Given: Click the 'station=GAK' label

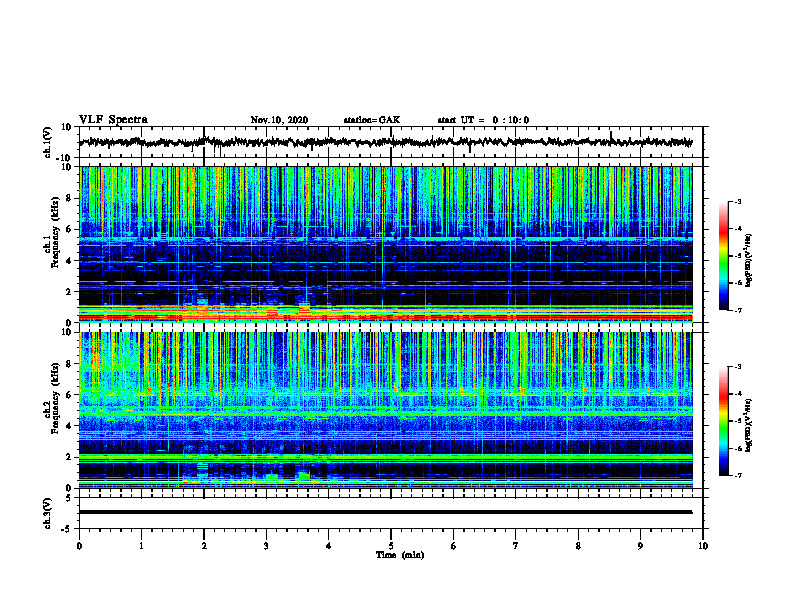Looking at the screenshot, I should pyautogui.click(x=372, y=120).
